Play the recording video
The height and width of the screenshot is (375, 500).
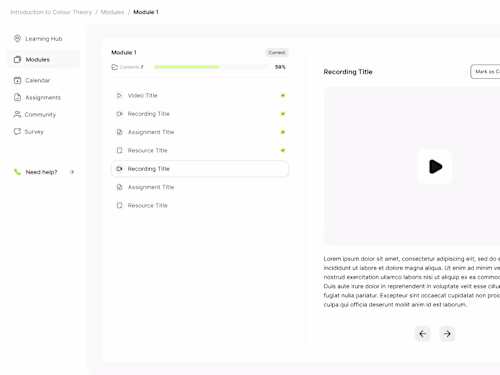pos(435,166)
